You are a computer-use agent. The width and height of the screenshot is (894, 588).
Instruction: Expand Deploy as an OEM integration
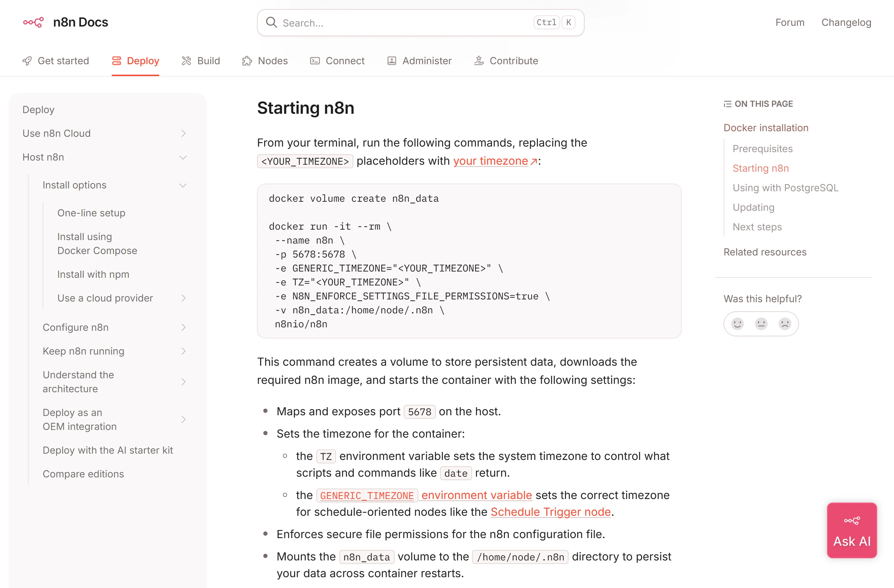click(183, 419)
